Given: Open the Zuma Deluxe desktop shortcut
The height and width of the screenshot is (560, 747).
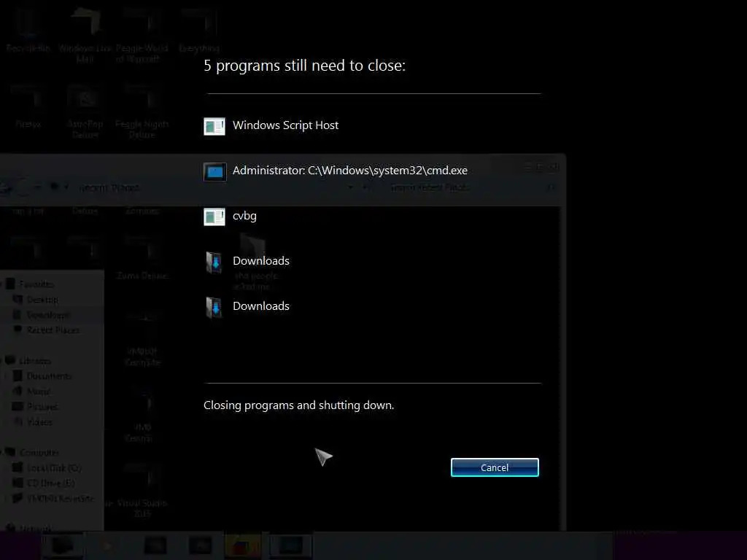Looking at the screenshot, I should point(142,257).
